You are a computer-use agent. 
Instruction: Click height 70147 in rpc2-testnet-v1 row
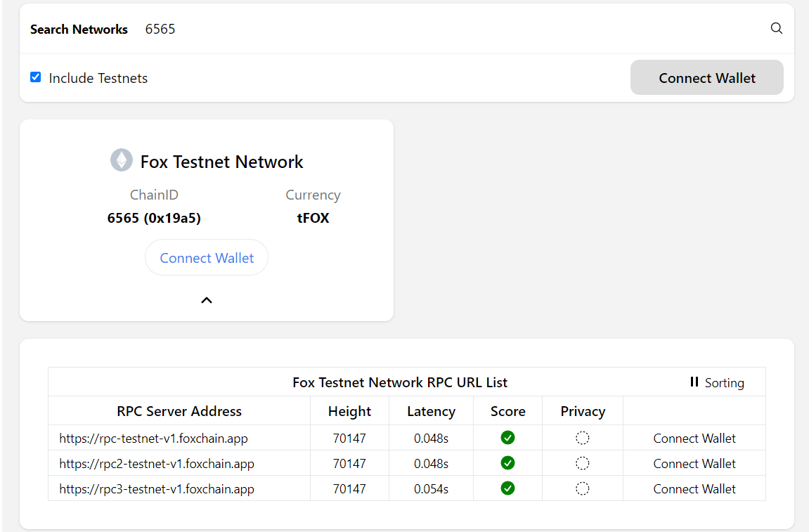[349, 463]
